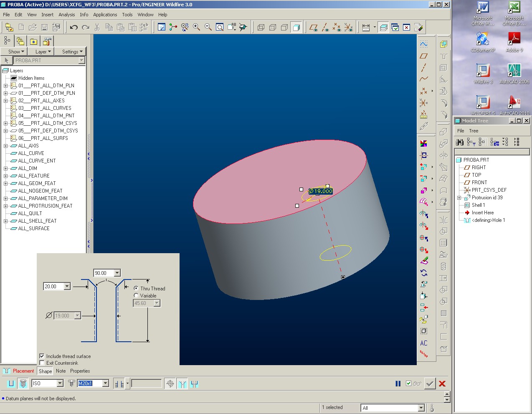
Task: Click the Annotation AC icon
Action: [x=423, y=343]
